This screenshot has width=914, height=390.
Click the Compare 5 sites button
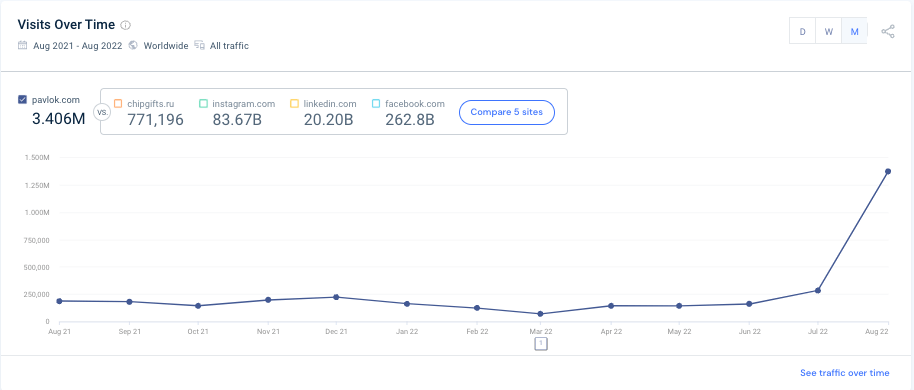507,112
